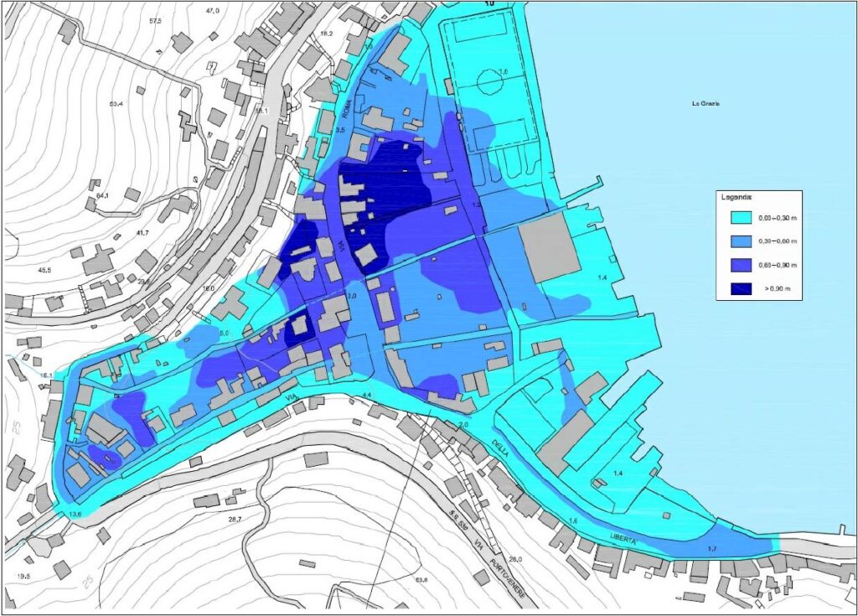Image resolution: width=858 pixels, height=616 pixels.
Task: Click the '0,00–0,30 m' legend label
Action: pos(778,218)
